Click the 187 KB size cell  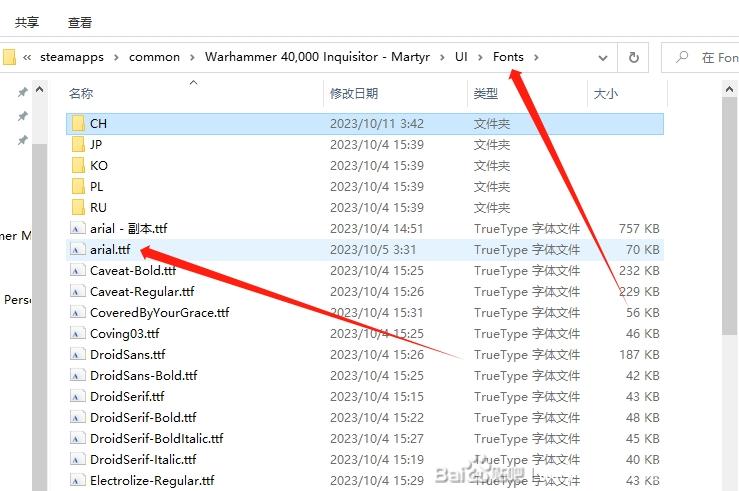(639, 354)
